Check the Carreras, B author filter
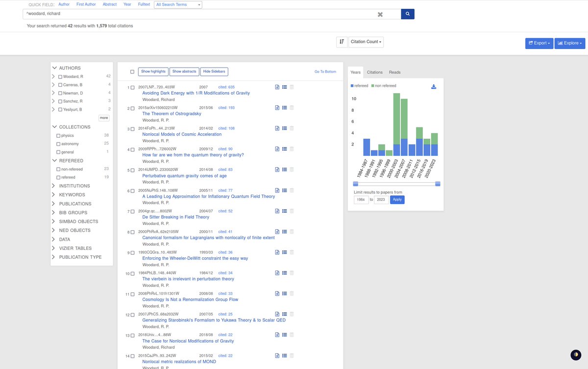This screenshot has height=369, width=588. tap(60, 85)
